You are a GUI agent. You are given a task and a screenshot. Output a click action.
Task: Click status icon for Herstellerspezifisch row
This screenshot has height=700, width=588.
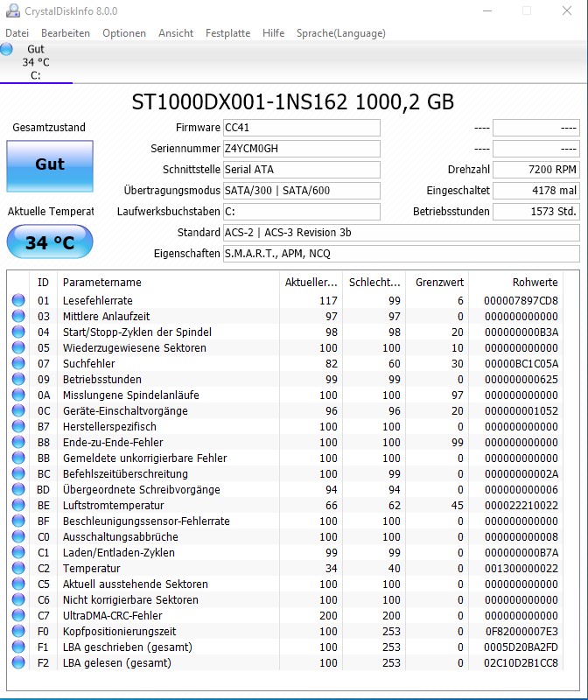(x=18, y=426)
